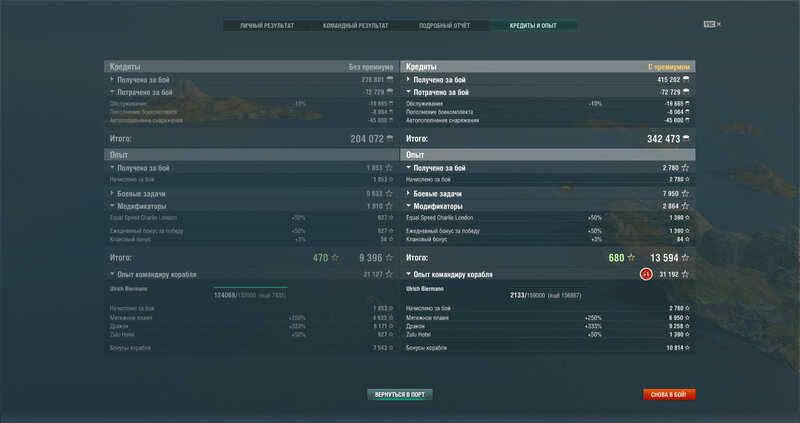The width and height of the screenshot is (800, 423).
Task: Click credits icon beside total 342 473
Action: pyautogui.click(x=686, y=139)
